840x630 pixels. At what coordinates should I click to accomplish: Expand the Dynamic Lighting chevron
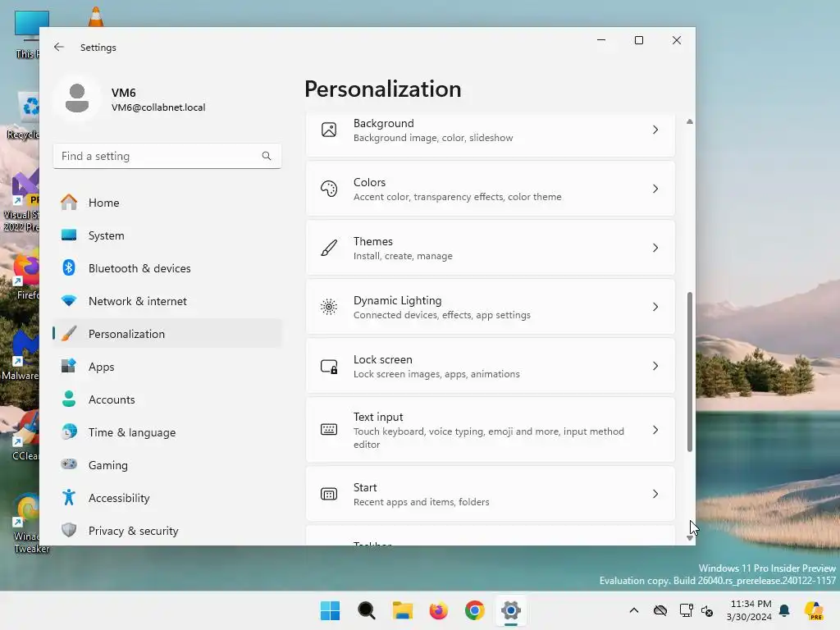[x=655, y=307]
